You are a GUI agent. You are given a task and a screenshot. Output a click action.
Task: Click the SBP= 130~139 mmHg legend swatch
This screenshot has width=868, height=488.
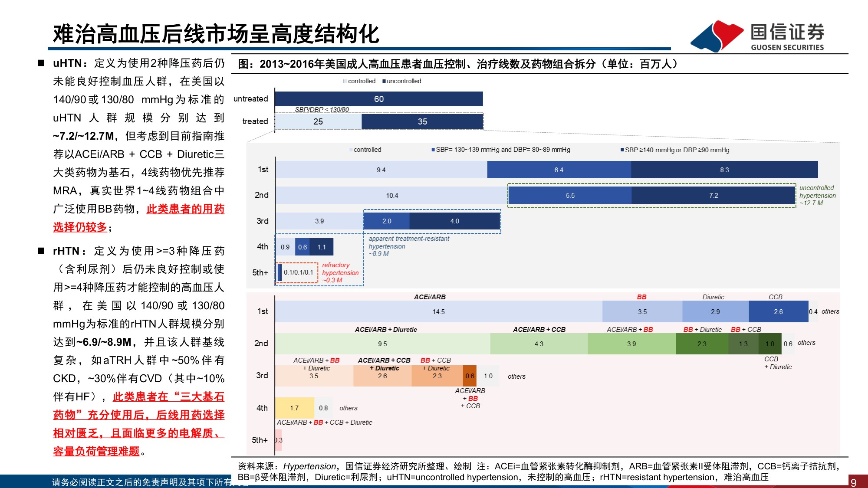(433, 150)
